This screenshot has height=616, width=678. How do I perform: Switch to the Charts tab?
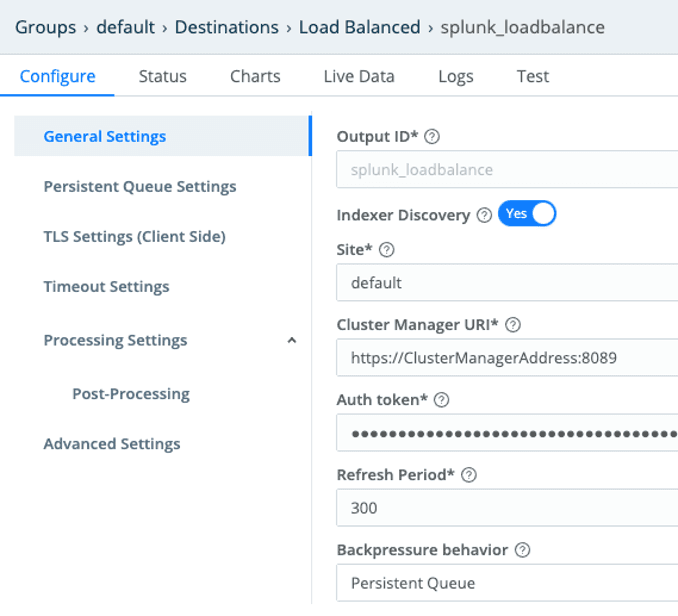[255, 76]
